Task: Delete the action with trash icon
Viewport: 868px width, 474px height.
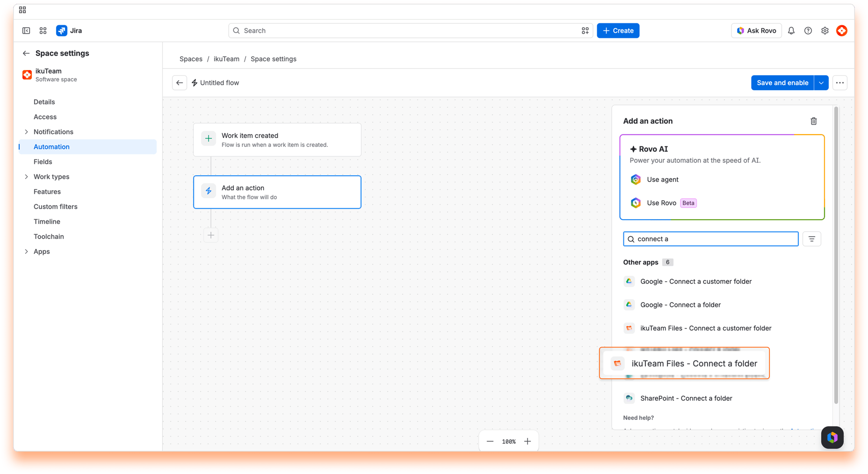Action: pyautogui.click(x=814, y=121)
